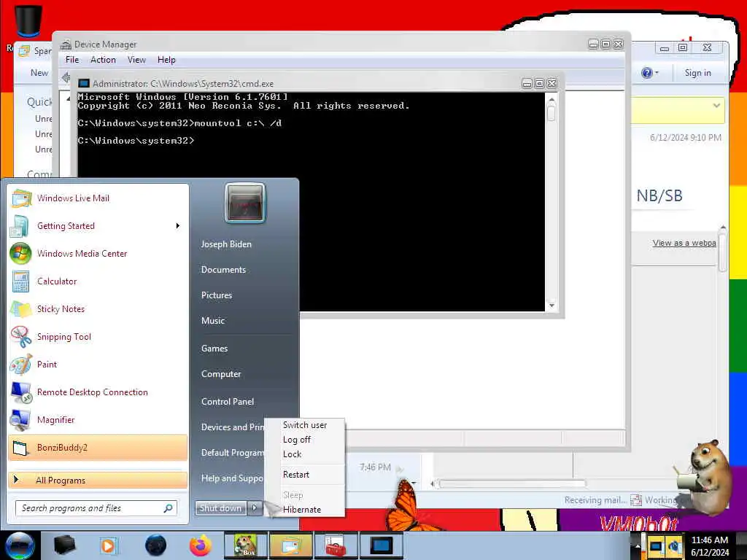Click the Device Manager back arrow toolbar icon
This screenshot has width=747, height=560.
click(66, 77)
